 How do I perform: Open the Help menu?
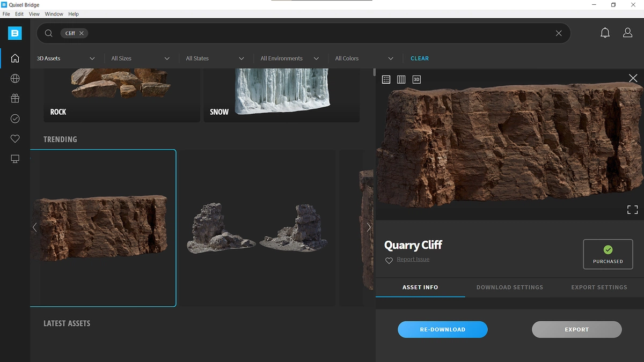74,14
